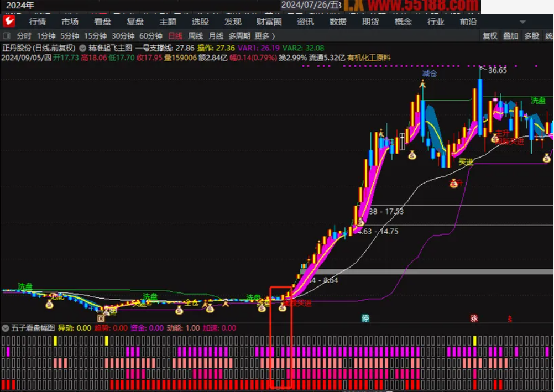Click the 减仓 signal figure icon
This screenshot has height=392, width=554.
tap(423, 85)
